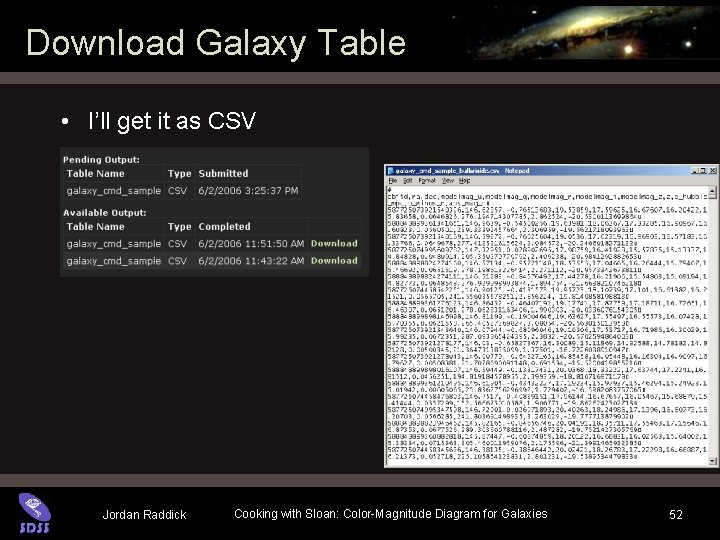Screen dimensions: 720x540
Task: Click the Table Name header under Available Output
Action: [x=96, y=226]
